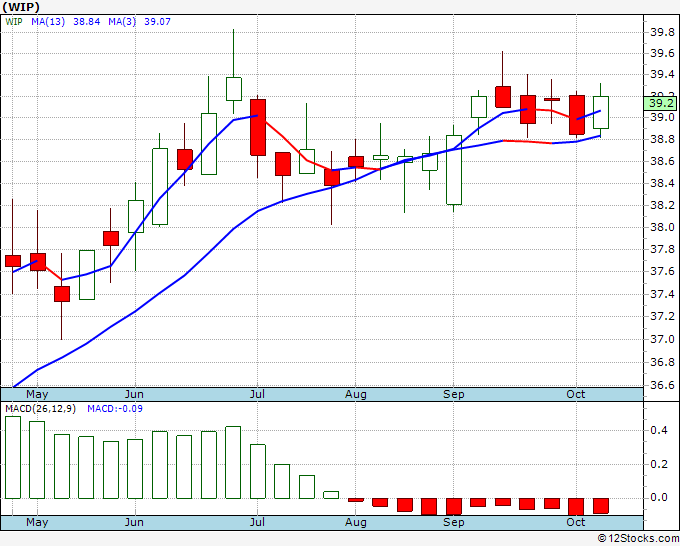Click the WIP legend label

click(14, 22)
